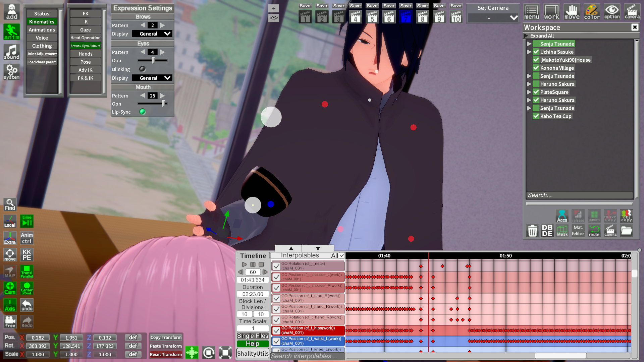Expand the Expand All arrow
This screenshot has width=644, height=362.
[526, 36]
